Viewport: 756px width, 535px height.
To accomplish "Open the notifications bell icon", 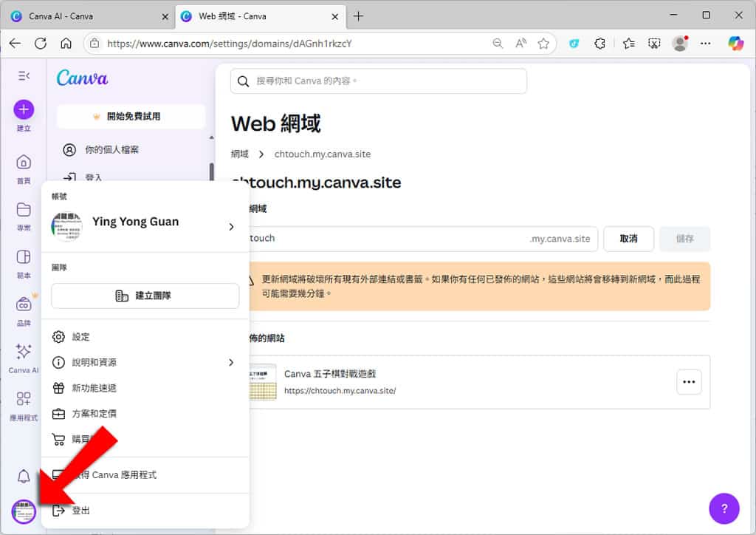I will tap(24, 477).
